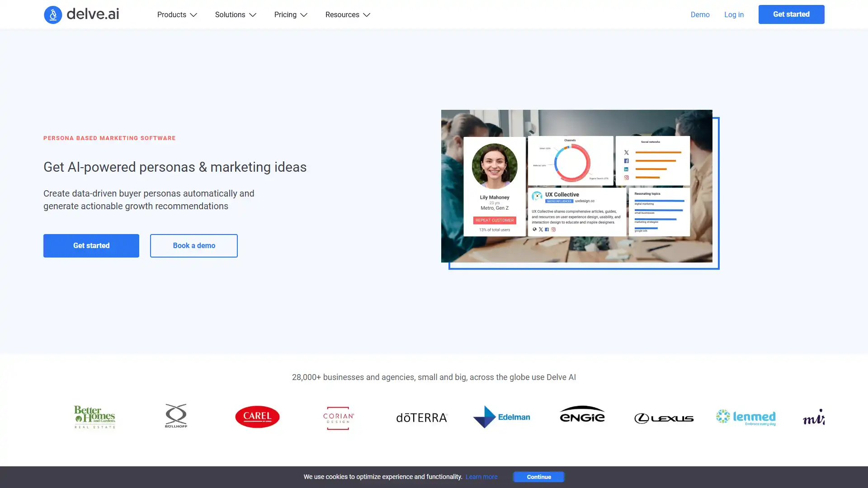Click the Book a demo button

click(194, 245)
